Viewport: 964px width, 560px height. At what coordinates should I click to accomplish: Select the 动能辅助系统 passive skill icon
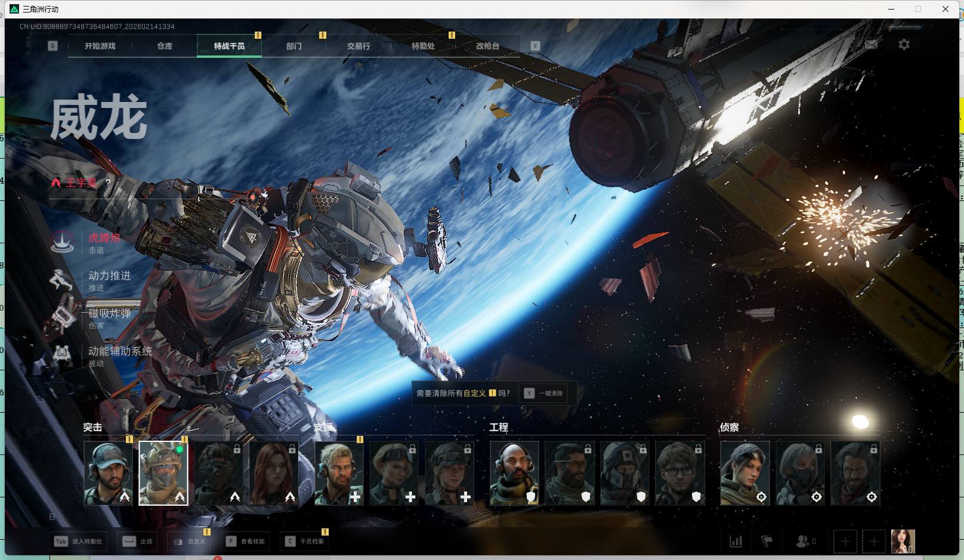click(62, 355)
